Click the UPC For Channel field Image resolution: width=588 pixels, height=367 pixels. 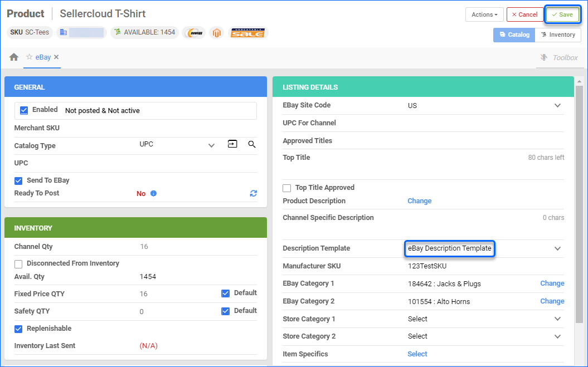(x=424, y=123)
